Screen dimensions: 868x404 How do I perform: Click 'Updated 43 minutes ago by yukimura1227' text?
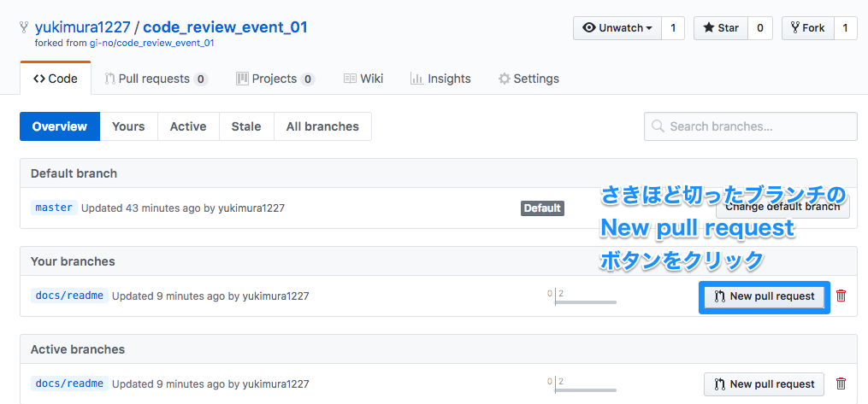coord(183,208)
